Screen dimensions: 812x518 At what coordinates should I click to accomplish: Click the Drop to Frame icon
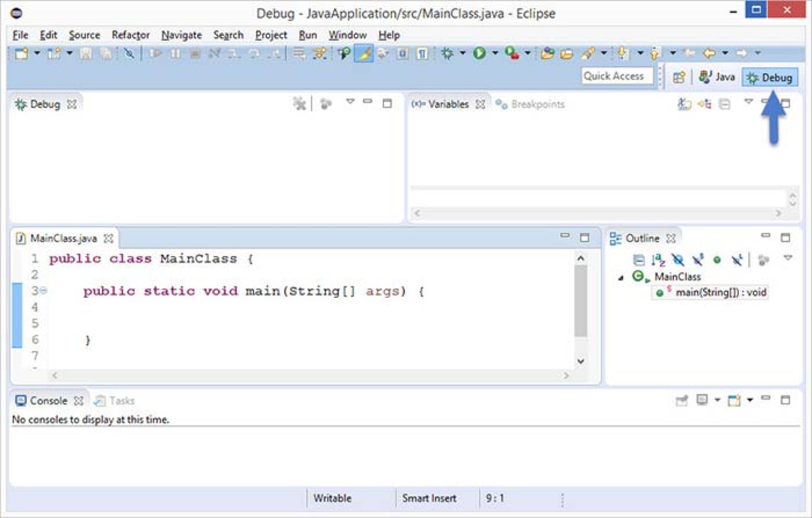pos(299,53)
